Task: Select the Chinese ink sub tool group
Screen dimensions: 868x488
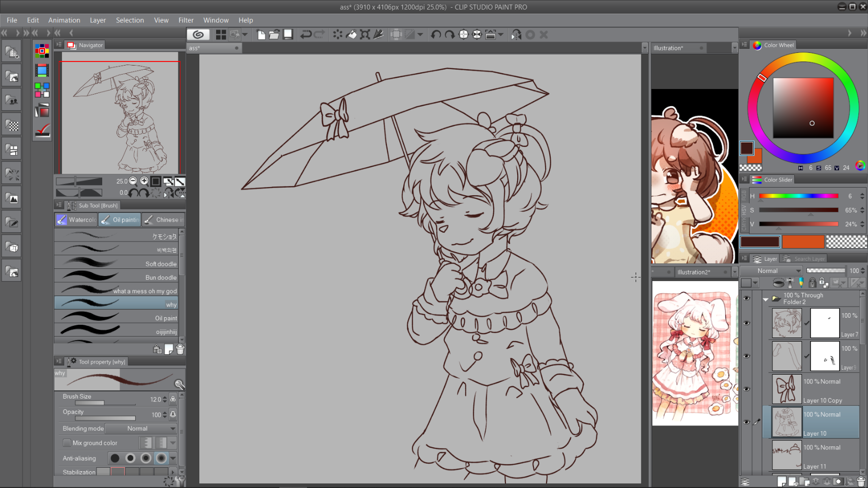Action: tap(163, 220)
